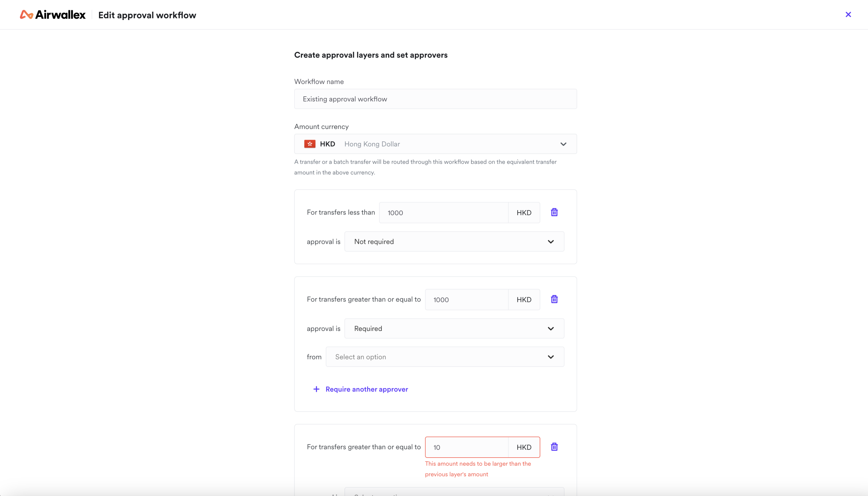Click the Airwallex logo in the top left
868x496 pixels.
(53, 14)
